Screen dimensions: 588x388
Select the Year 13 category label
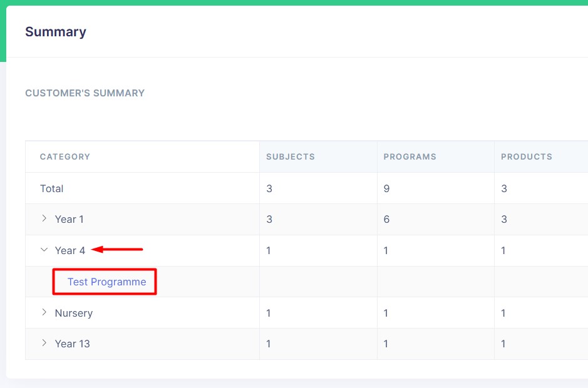72,344
